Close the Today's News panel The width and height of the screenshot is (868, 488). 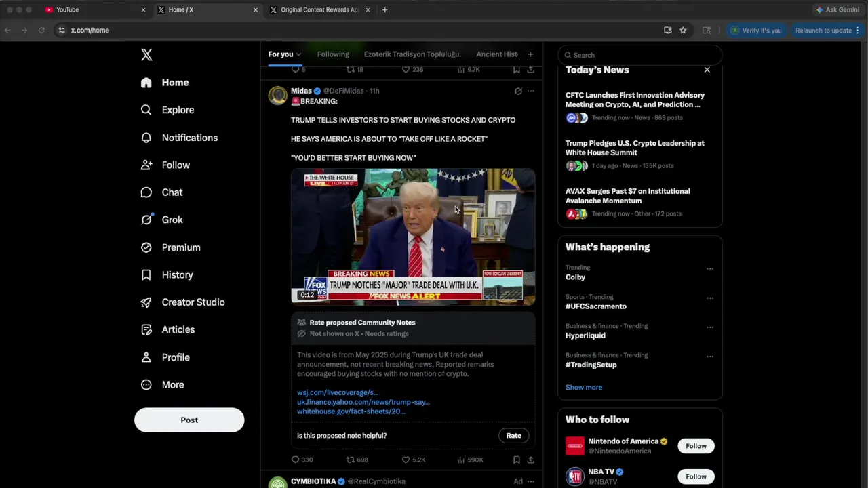pyautogui.click(x=707, y=70)
